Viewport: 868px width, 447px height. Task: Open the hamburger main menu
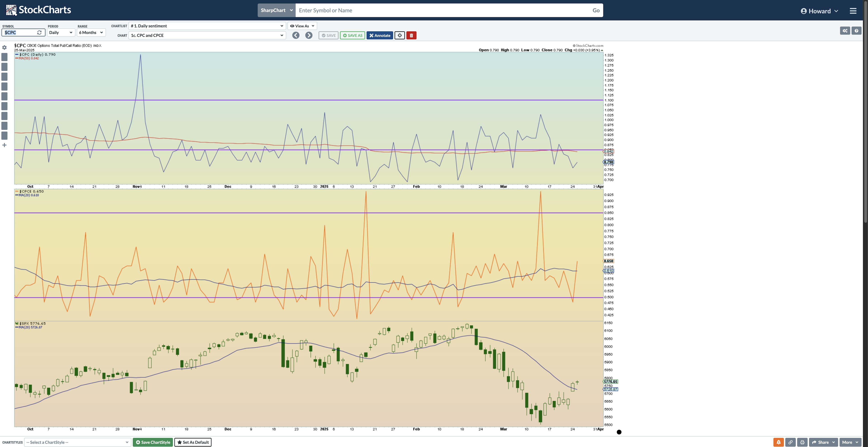pos(853,11)
